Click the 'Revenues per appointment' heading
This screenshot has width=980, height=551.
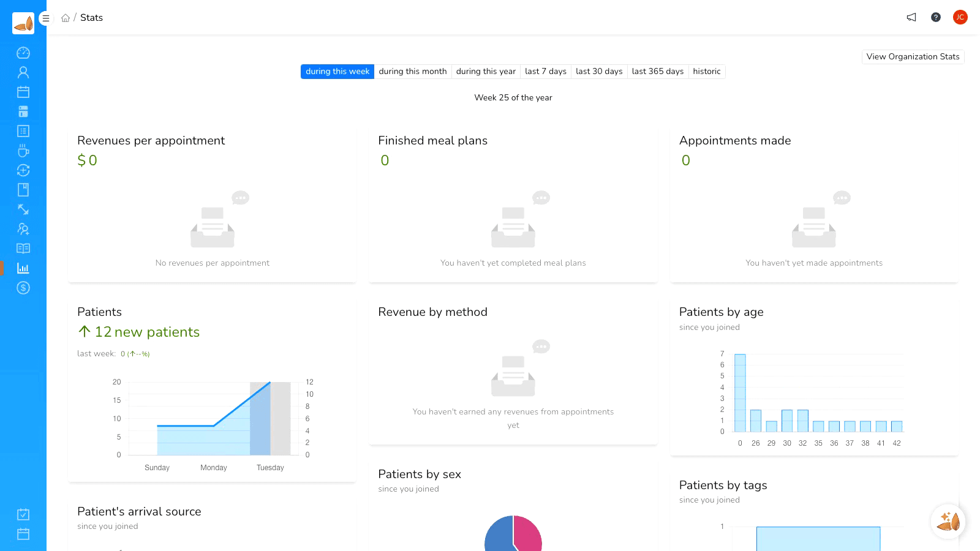pos(151,141)
